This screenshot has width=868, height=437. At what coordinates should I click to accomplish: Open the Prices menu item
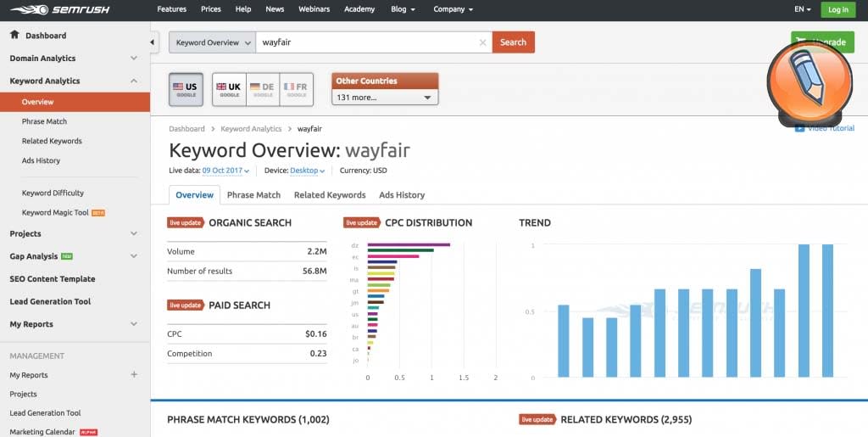211,9
